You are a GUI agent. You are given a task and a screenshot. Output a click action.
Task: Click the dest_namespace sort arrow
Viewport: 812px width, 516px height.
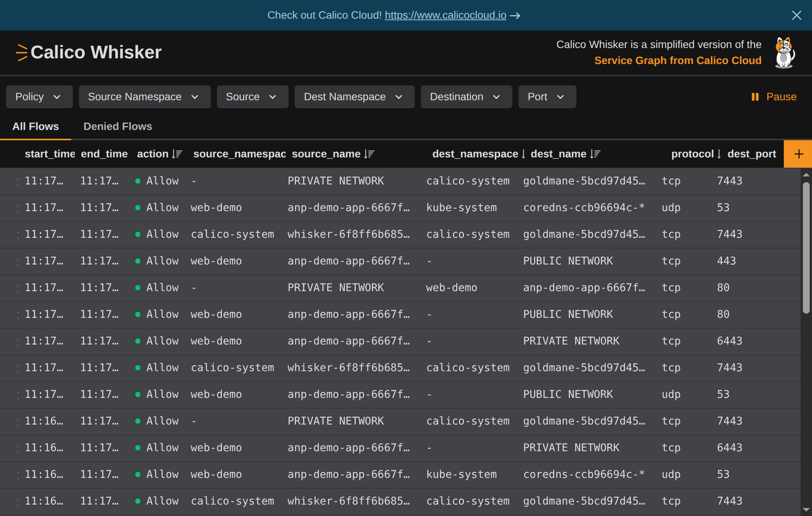(523, 154)
